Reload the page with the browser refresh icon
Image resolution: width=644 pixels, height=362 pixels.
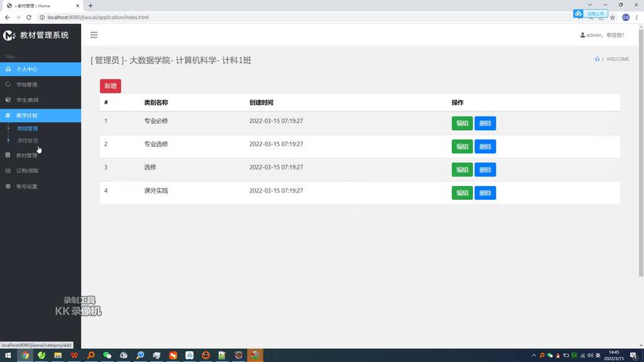coord(28,17)
